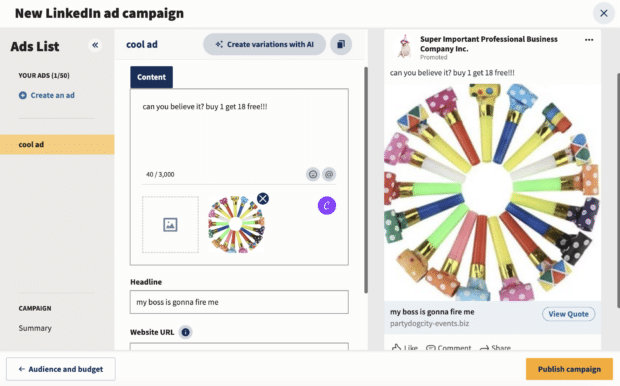
Task: Open the three-dot menu in ad preview
Action: point(589,40)
